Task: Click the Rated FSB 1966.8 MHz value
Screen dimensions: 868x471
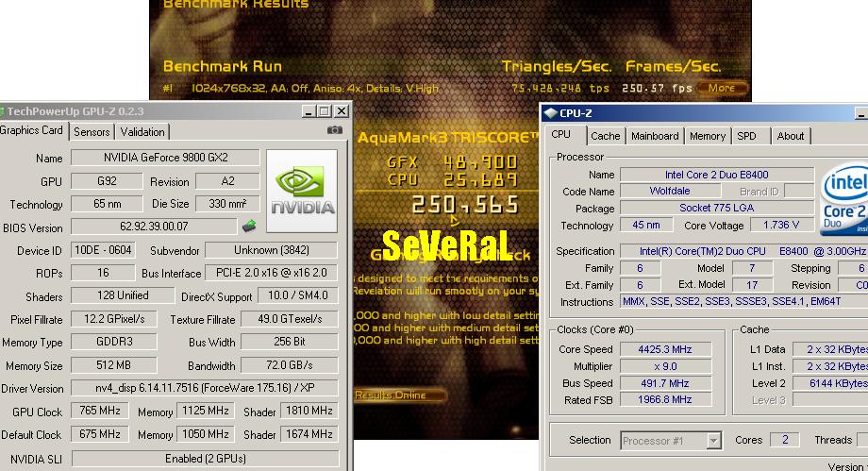Action: point(665,399)
